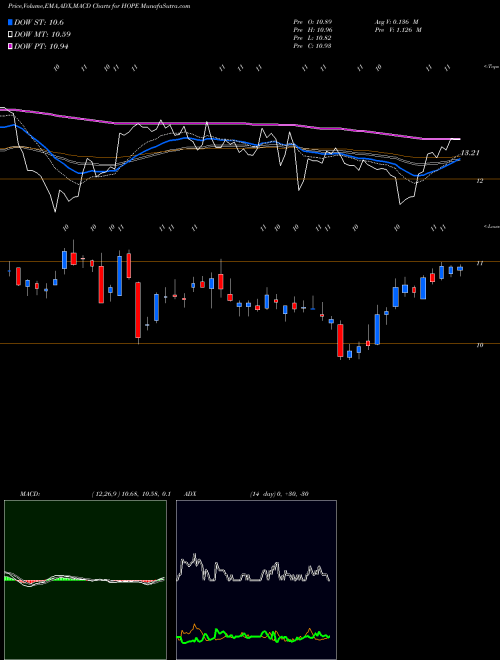Select the "DOW ST: 10.6" legend text
The width and height of the screenshot is (500, 660).
coord(39,23)
